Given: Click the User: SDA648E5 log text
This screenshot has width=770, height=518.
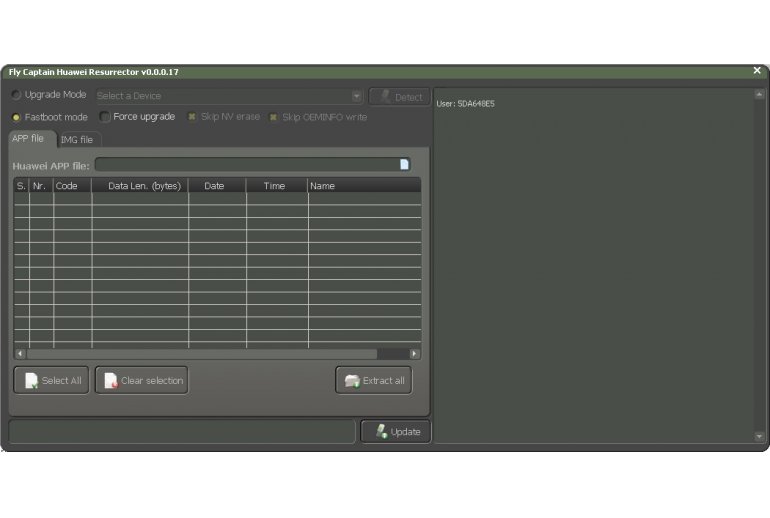Looking at the screenshot, I should (x=466, y=104).
